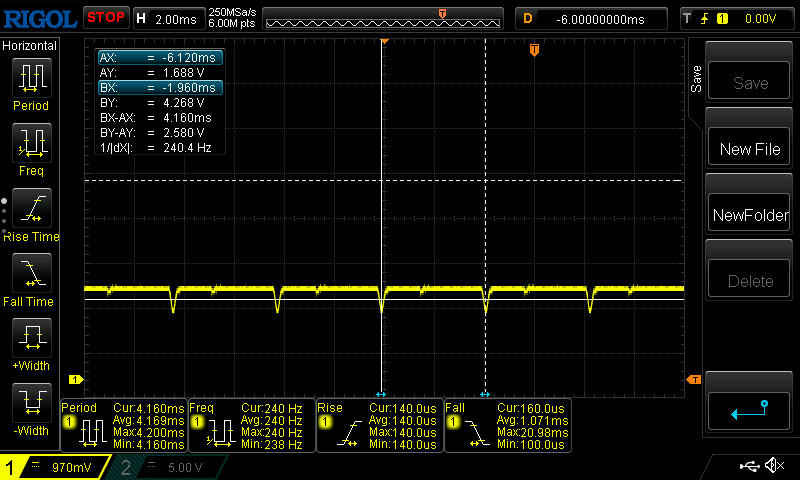Open the H 2.00ms timebase setting
800x480 pixels.
coord(168,18)
